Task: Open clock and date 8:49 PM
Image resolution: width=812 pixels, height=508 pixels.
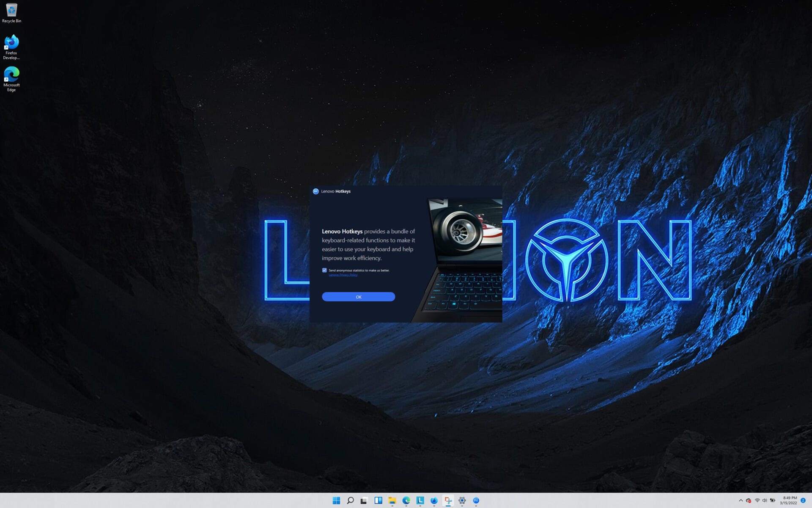Action: [x=789, y=500]
